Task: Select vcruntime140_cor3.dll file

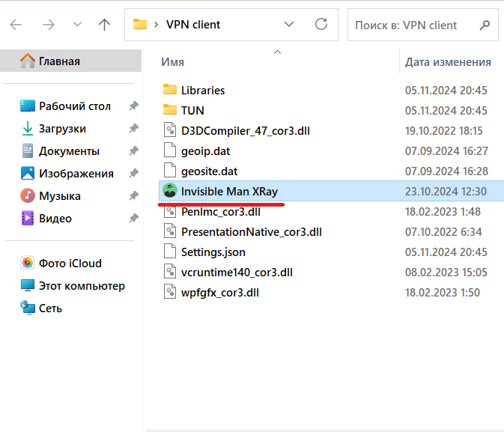Action: (x=237, y=273)
